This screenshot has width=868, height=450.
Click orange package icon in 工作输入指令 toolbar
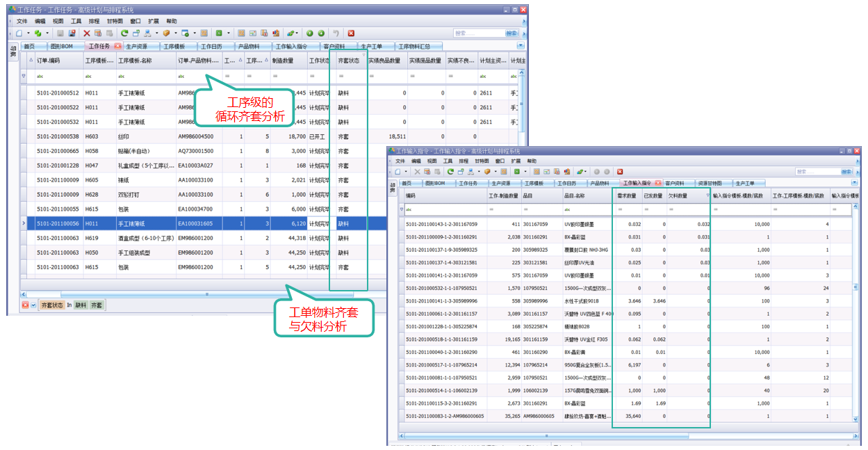pos(487,171)
